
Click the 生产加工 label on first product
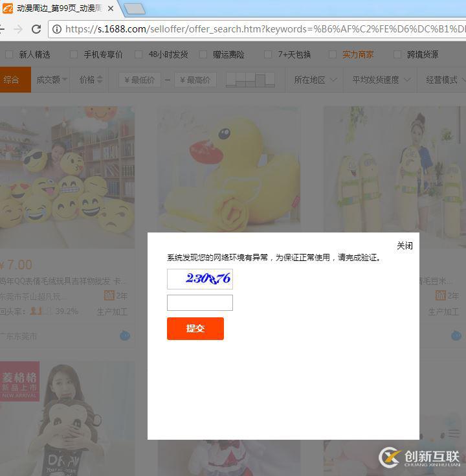click(x=112, y=312)
